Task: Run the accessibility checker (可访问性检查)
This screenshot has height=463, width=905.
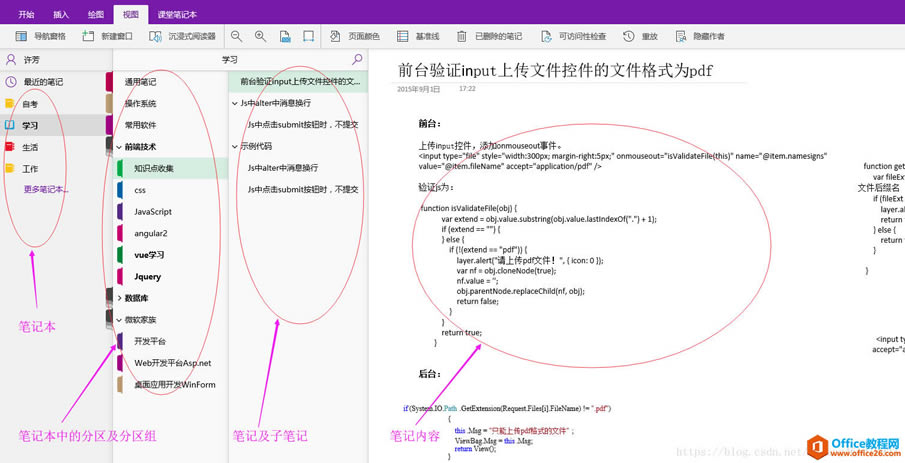Action: tap(573, 36)
